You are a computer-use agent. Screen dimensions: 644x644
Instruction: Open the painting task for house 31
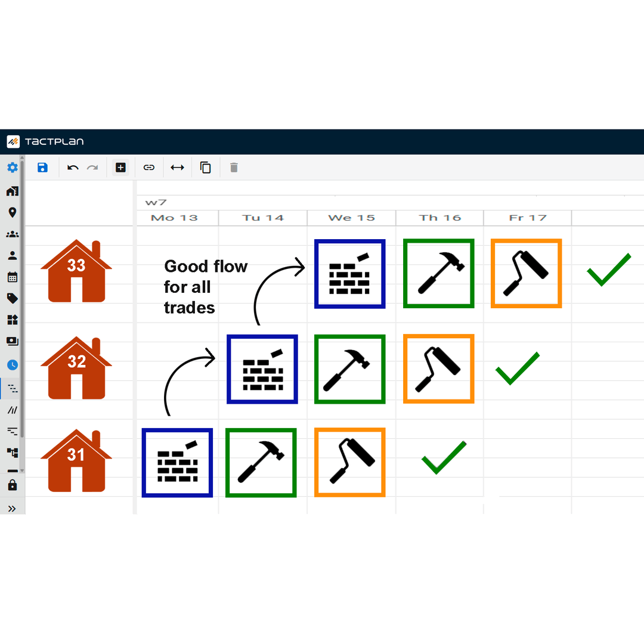tap(350, 462)
